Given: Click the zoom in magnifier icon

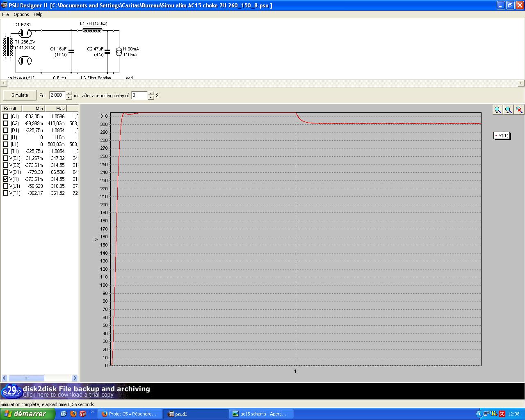Looking at the screenshot, I should pyautogui.click(x=498, y=110).
